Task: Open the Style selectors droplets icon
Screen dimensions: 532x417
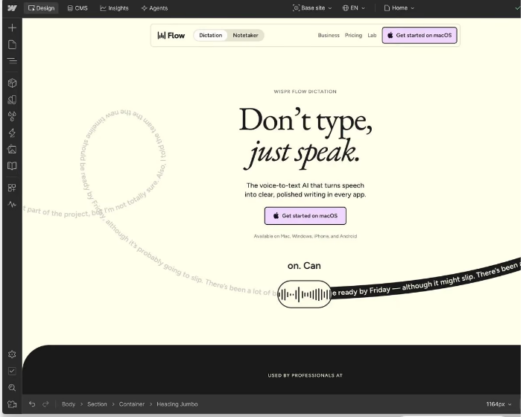Action: click(x=12, y=116)
